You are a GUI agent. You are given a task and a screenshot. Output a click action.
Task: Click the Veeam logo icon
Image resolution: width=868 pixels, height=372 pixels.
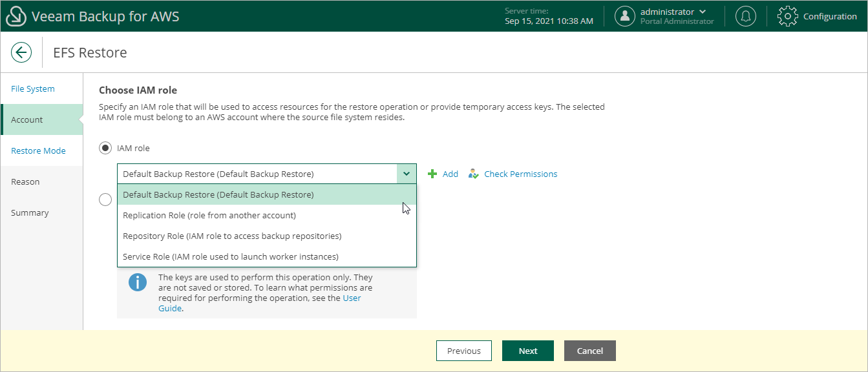click(16, 17)
